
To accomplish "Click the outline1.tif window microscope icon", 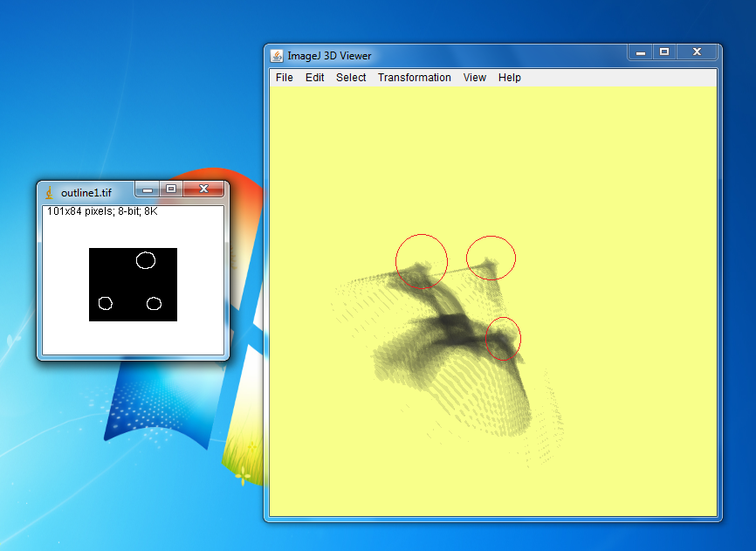I will pyautogui.click(x=50, y=192).
